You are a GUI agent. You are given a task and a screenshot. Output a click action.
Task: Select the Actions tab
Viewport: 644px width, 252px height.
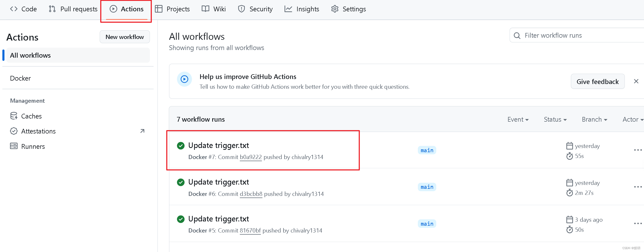click(126, 9)
